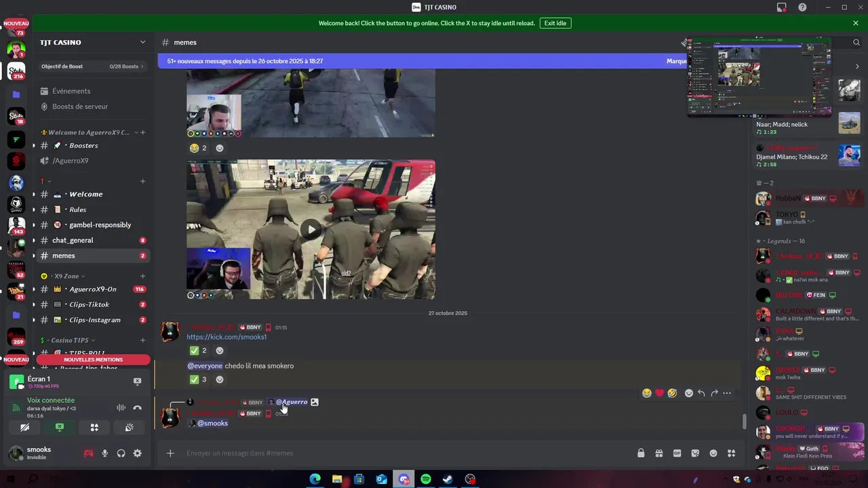The width and height of the screenshot is (868, 488).
Task: Open Steam from the taskbar
Action: click(448, 479)
